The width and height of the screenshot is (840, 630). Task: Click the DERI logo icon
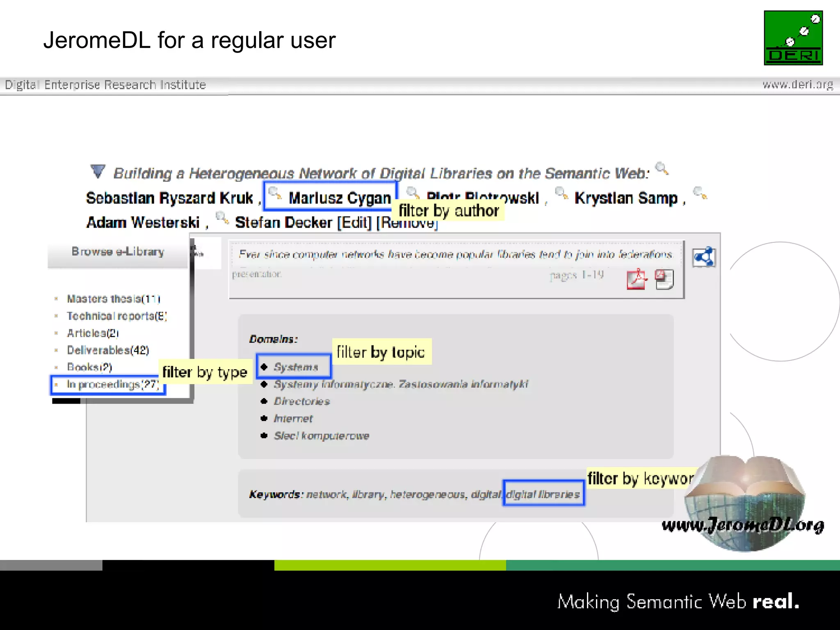[x=793, y=38]
